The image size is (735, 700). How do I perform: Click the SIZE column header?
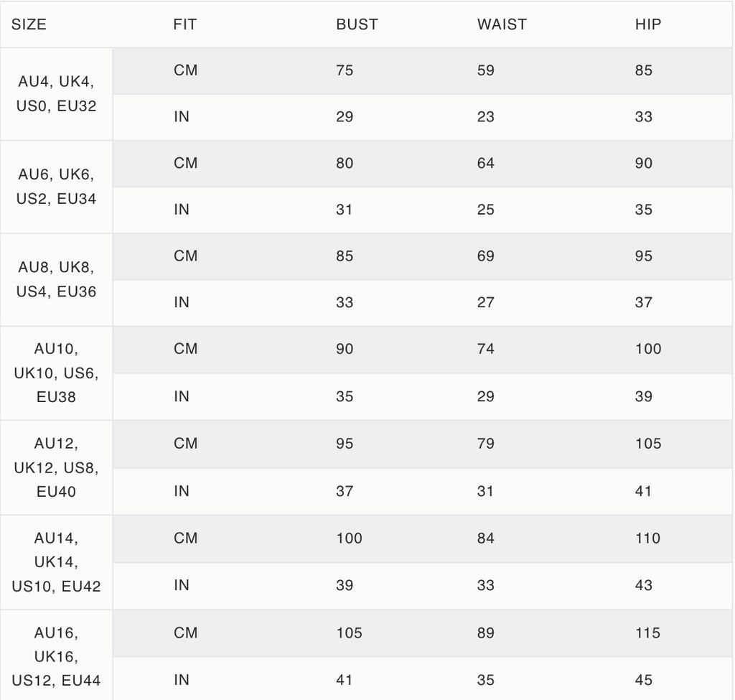coord(29,24)
